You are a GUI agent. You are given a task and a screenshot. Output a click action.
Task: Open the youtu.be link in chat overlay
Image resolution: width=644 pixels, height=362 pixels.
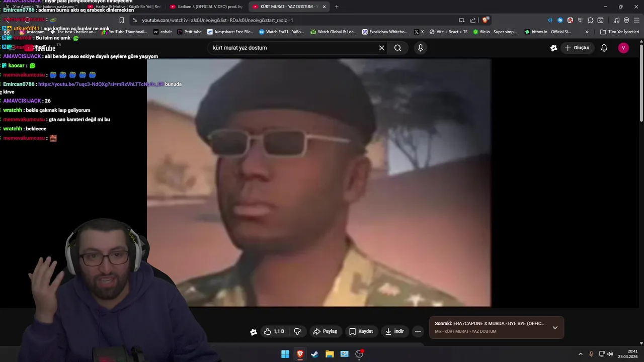101,84
